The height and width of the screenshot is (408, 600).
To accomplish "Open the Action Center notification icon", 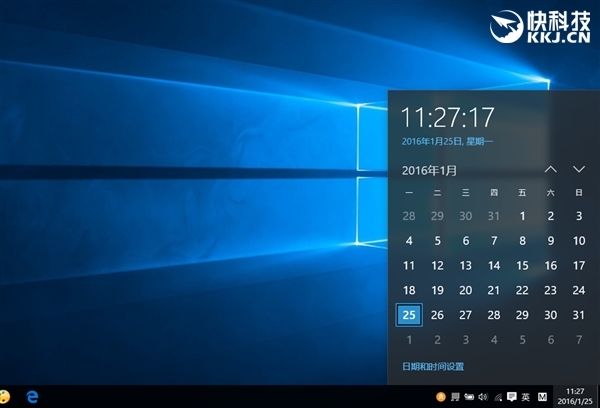I will pos(511,397).
